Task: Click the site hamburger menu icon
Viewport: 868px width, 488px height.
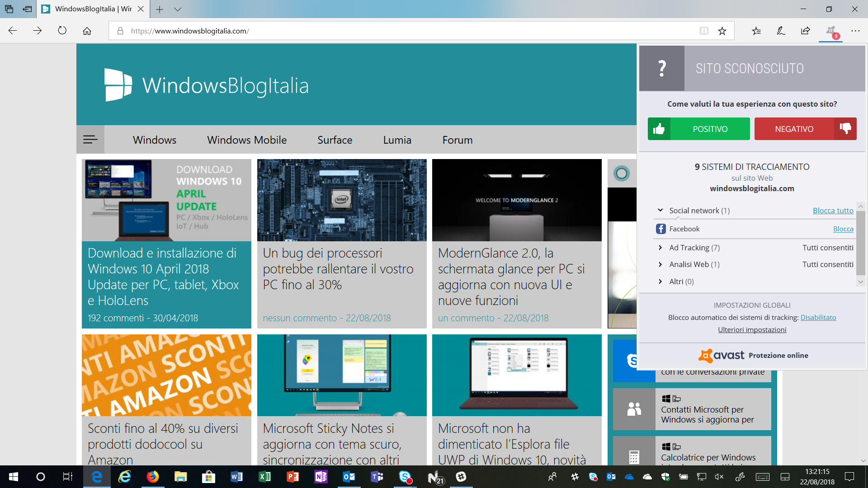Action: pyautogui.click(x=90, y=140)
